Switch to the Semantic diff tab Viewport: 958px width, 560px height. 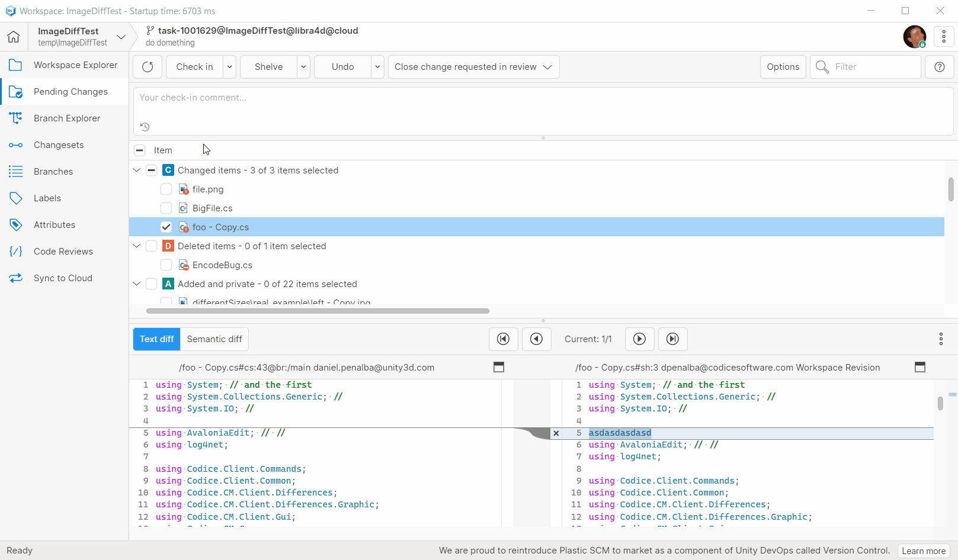point(214,339)
